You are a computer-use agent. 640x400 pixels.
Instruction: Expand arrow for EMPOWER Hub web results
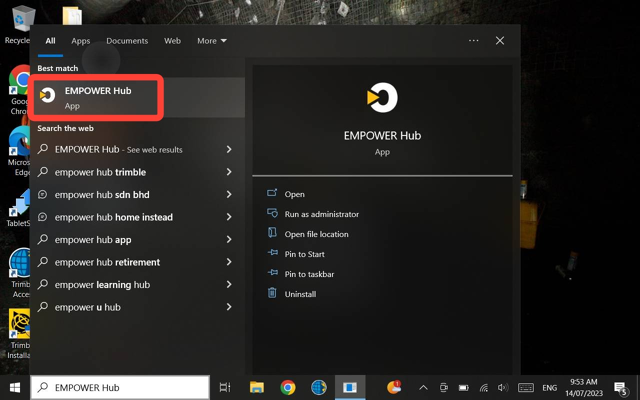click(x=229, y=149)
